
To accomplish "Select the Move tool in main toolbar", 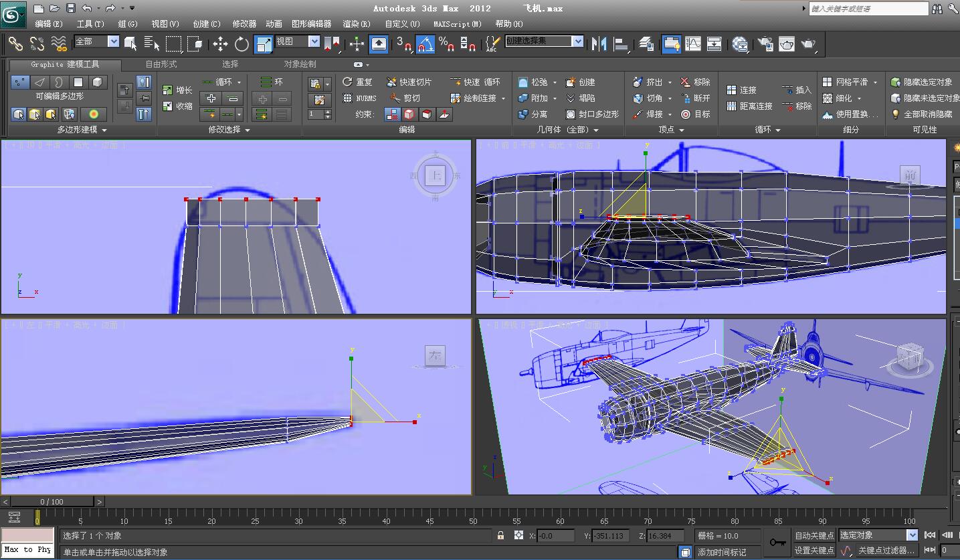I will click(x=220, y=44).
